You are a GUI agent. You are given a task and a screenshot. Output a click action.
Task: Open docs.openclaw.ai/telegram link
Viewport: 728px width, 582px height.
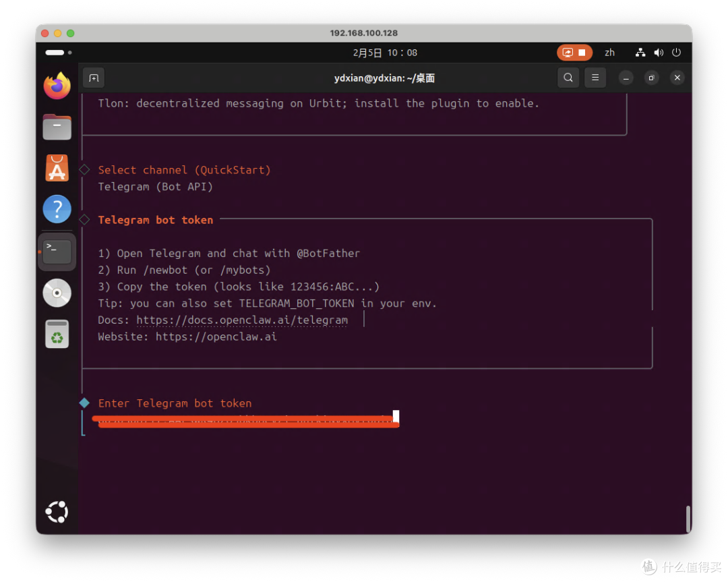pyautogui.click(x=242, y=320)
